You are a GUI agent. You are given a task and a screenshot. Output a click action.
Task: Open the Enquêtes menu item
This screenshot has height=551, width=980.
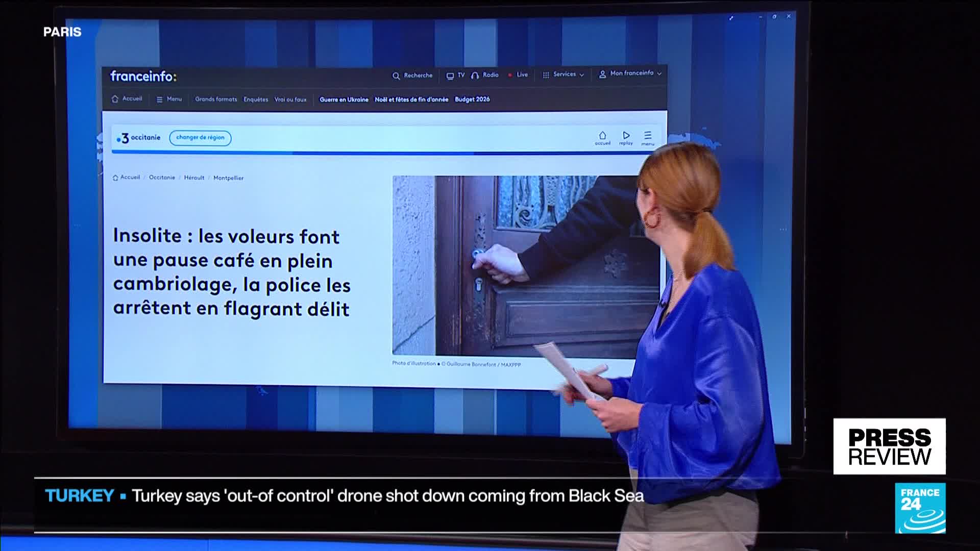[x=256, y=99]
